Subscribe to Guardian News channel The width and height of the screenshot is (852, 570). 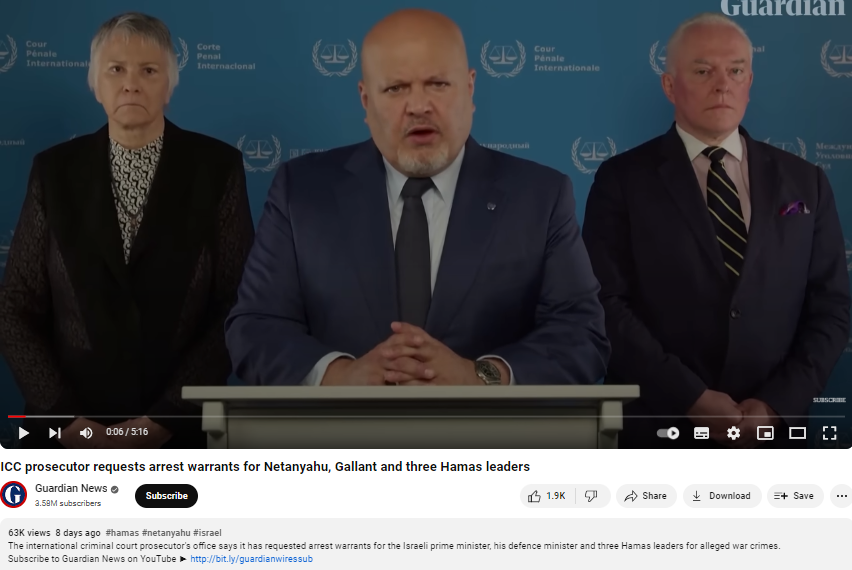166,496
